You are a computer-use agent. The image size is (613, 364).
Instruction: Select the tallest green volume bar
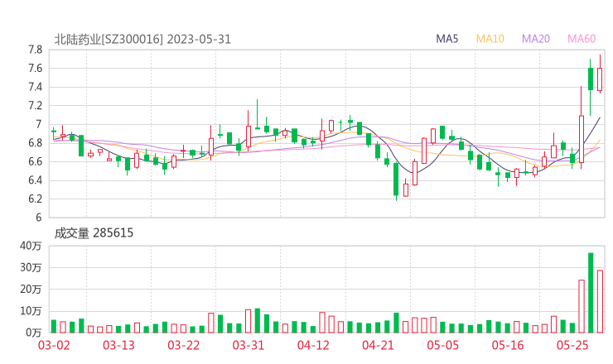tap(591, 293)
